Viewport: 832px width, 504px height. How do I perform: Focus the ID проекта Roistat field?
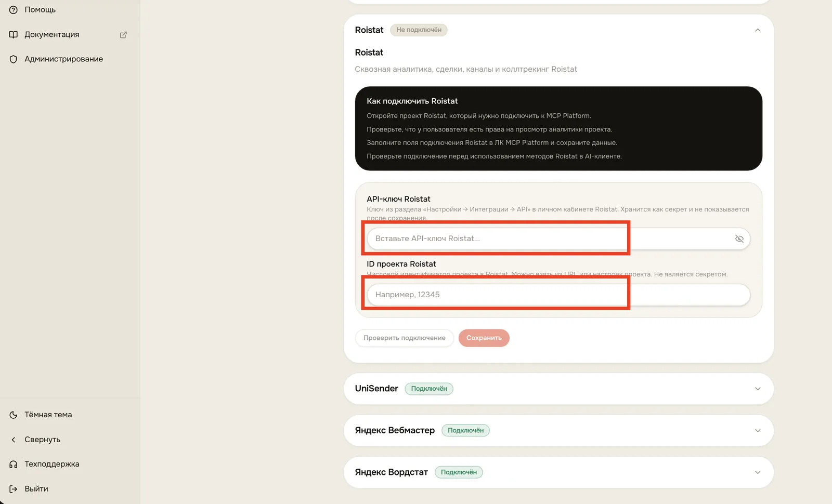558,295
